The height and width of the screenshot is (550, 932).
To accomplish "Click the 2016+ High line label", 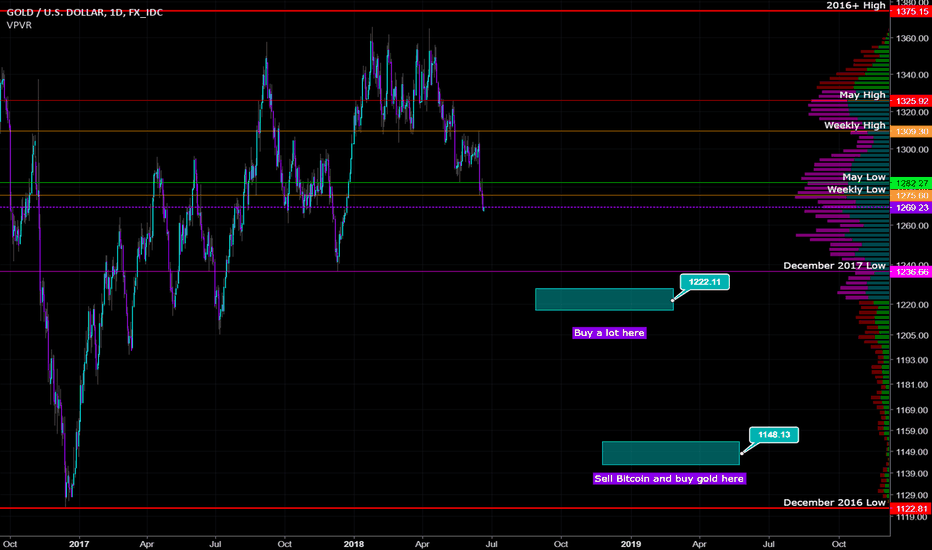I will pos(856,5).
